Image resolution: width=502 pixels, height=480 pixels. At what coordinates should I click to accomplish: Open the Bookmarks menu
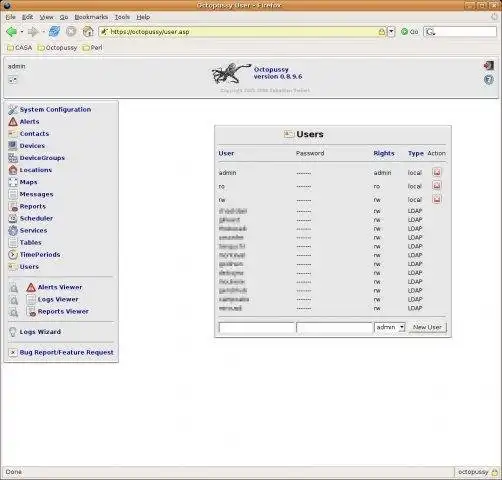click(x=91, y=17)
